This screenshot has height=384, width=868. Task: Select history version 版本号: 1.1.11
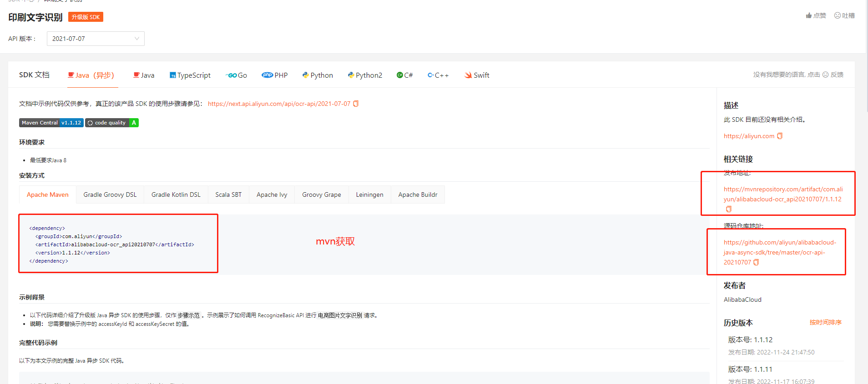click(750, 369)
